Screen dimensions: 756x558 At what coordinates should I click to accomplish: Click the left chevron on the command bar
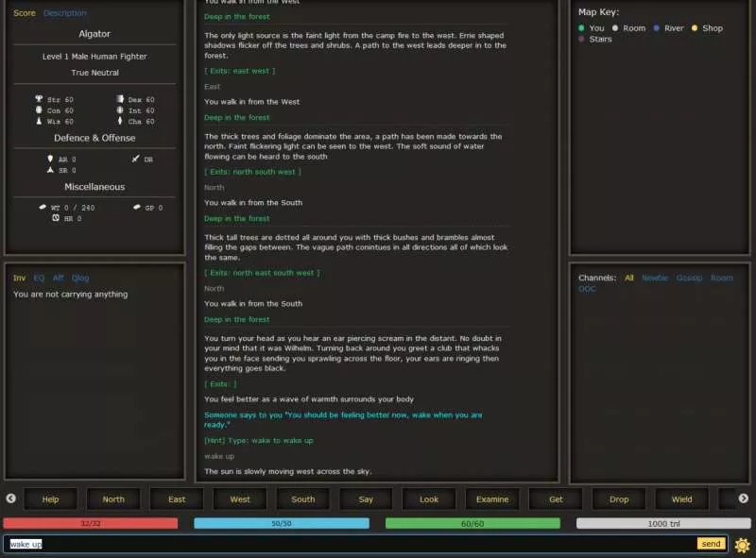click(10, 499)
